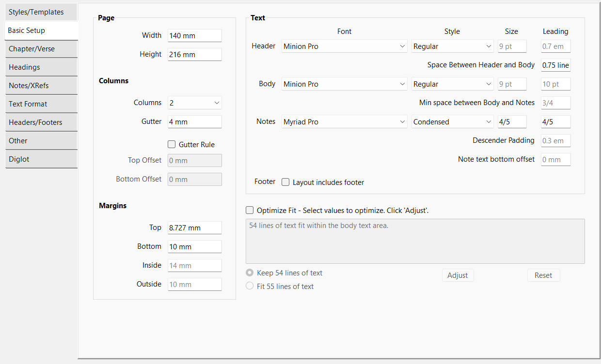Viewport: 601px width, 364px height.
Task: Go to the Notes/XRefs tab
Action: click(x=41, y=86)
